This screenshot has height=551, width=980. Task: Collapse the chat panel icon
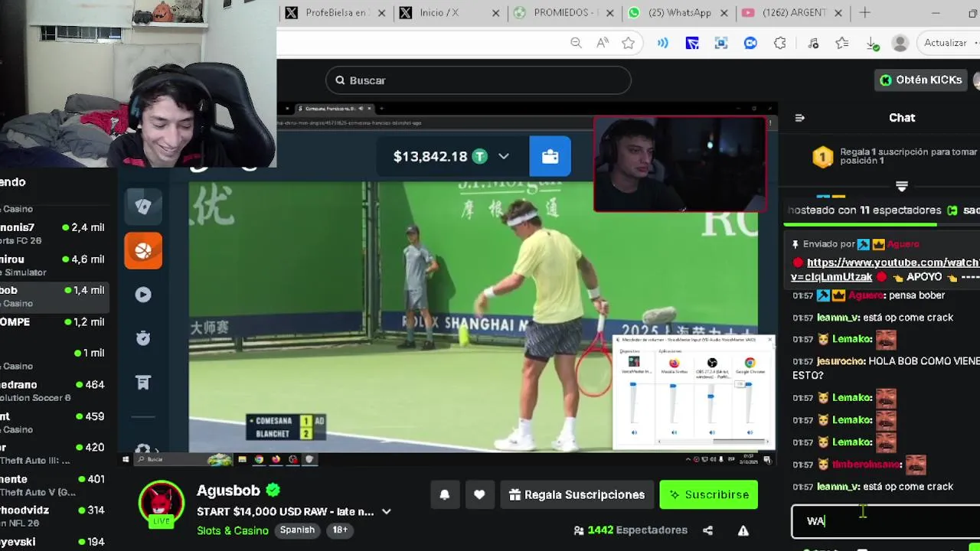(x=800, y=118)
